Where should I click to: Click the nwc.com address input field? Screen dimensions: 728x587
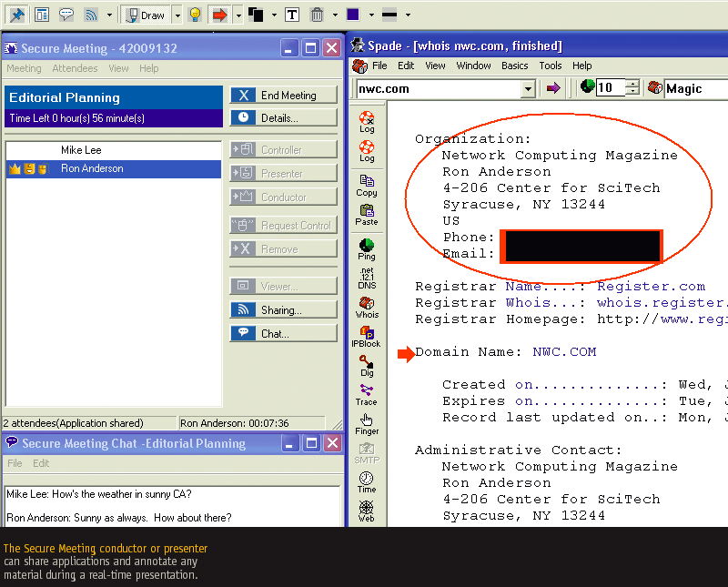pos(439,88)
